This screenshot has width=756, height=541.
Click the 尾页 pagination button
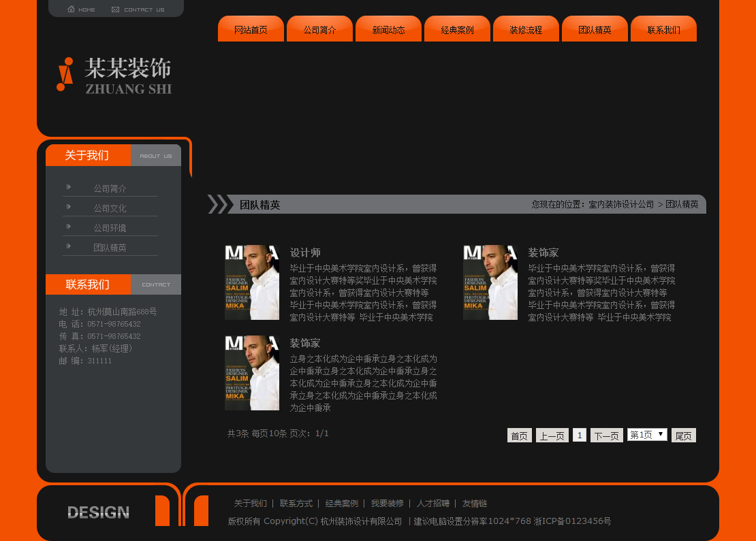pos(683,434)
